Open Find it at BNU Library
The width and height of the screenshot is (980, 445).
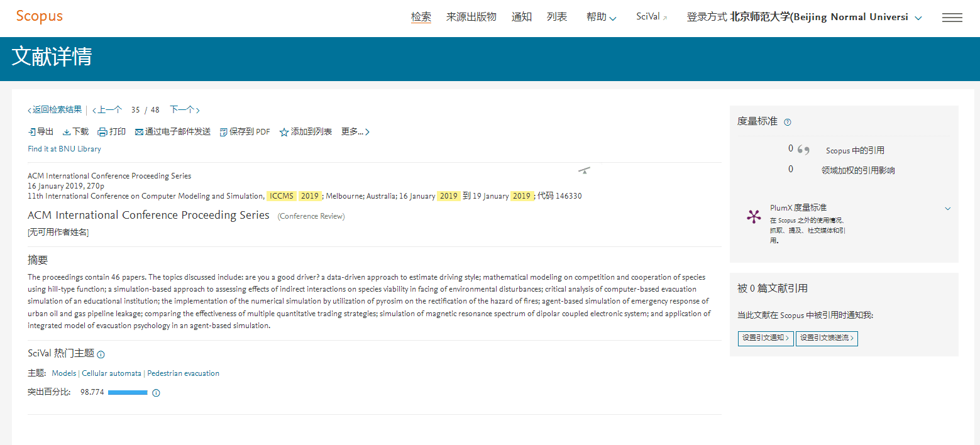point(64,149)
